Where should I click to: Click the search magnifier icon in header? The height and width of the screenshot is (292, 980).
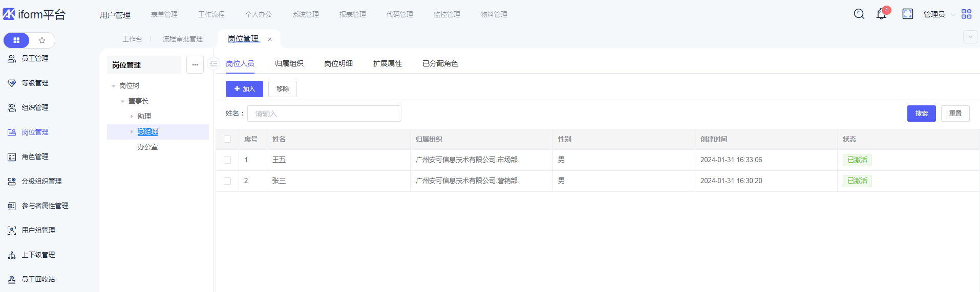[x=859, y=14]
